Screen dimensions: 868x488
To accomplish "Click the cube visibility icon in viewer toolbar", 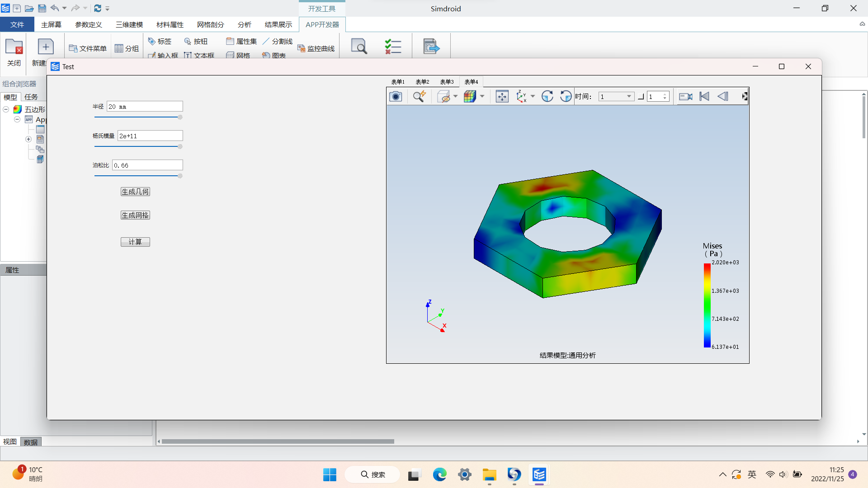I will click(444, 96).
